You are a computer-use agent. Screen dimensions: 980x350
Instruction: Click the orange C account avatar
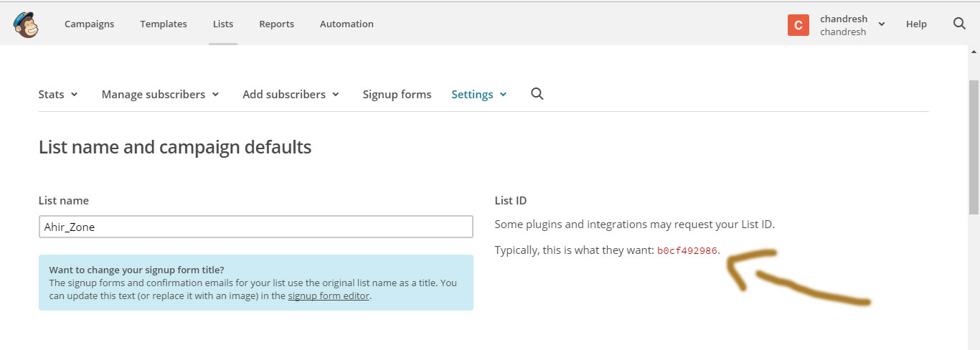[x=798, y=24]
